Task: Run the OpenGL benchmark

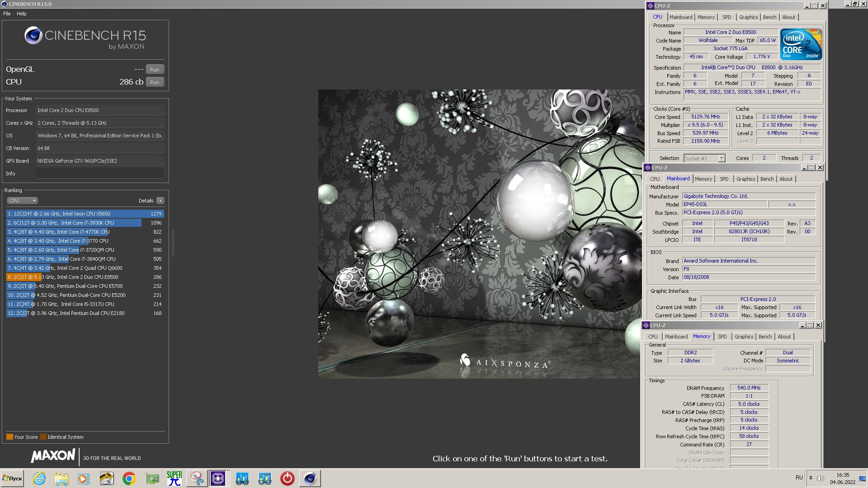Action: (x=155, y=70)
